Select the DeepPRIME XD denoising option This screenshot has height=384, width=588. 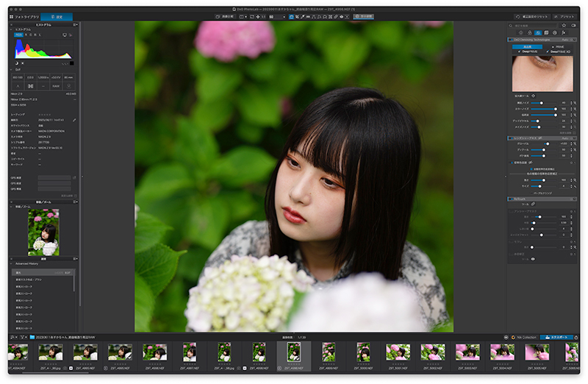[x=559, y=51]
